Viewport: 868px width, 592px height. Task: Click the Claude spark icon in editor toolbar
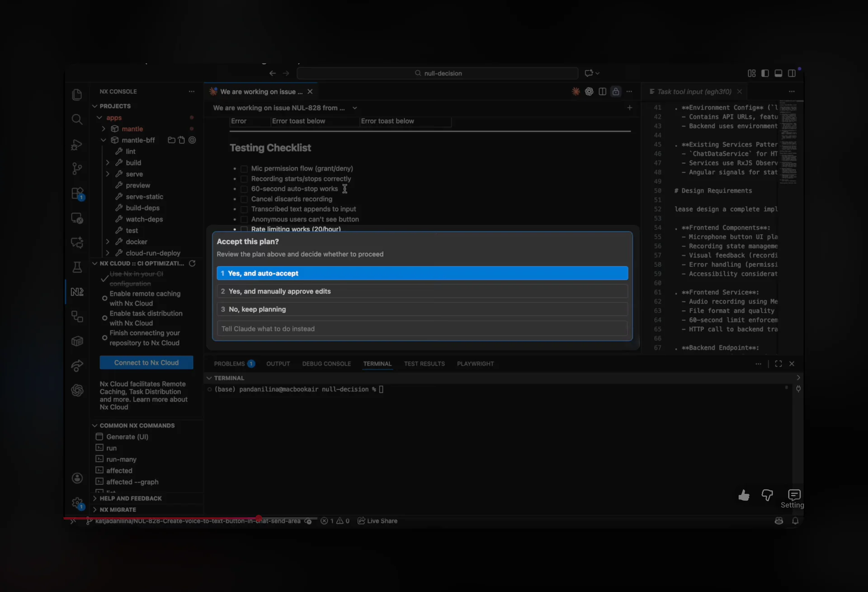[x=576, y=91]
